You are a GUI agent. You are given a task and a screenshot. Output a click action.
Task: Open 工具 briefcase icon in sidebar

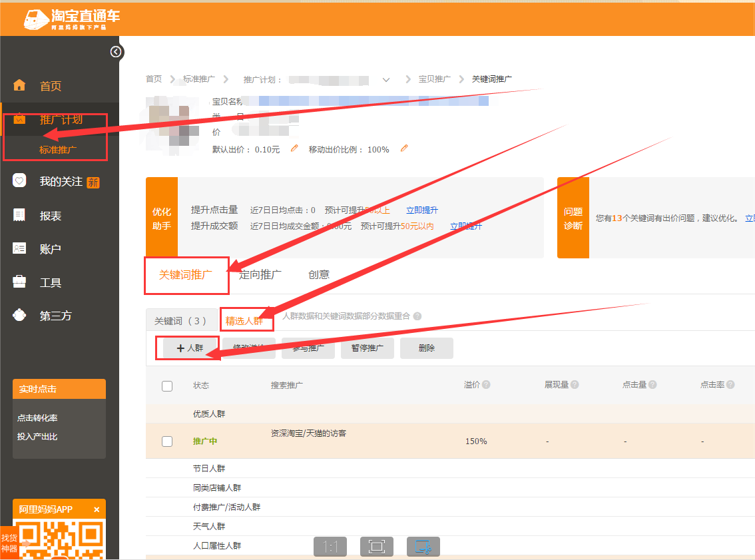click(x=19, y=282)
